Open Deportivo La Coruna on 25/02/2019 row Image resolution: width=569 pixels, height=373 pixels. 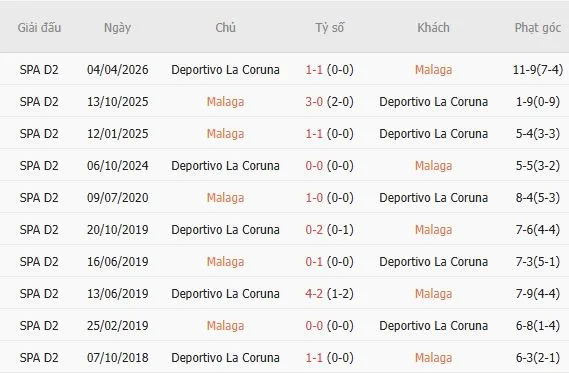coord(433,325)
